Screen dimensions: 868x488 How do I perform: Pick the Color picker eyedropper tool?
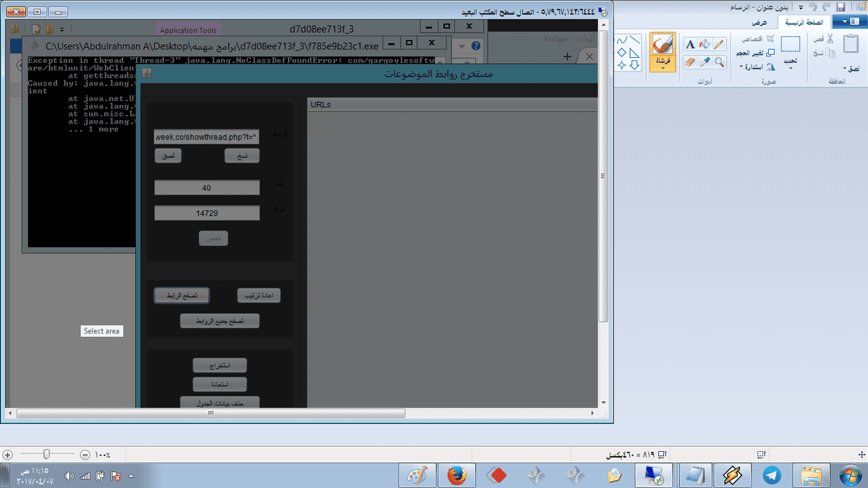(704, 64)
